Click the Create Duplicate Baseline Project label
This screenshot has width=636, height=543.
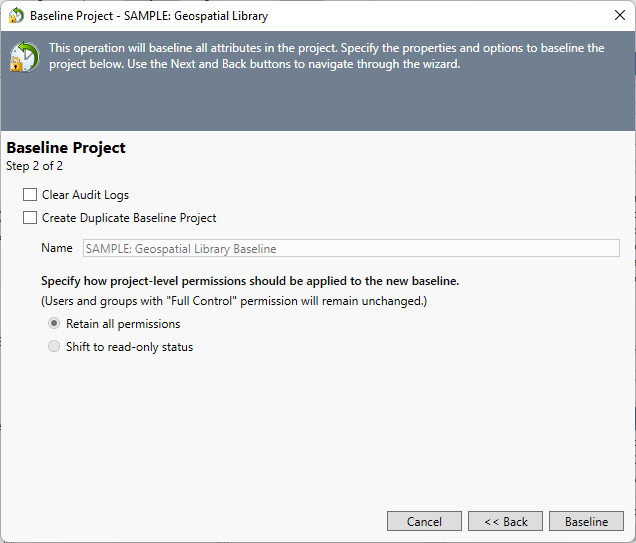pos(129,218)
